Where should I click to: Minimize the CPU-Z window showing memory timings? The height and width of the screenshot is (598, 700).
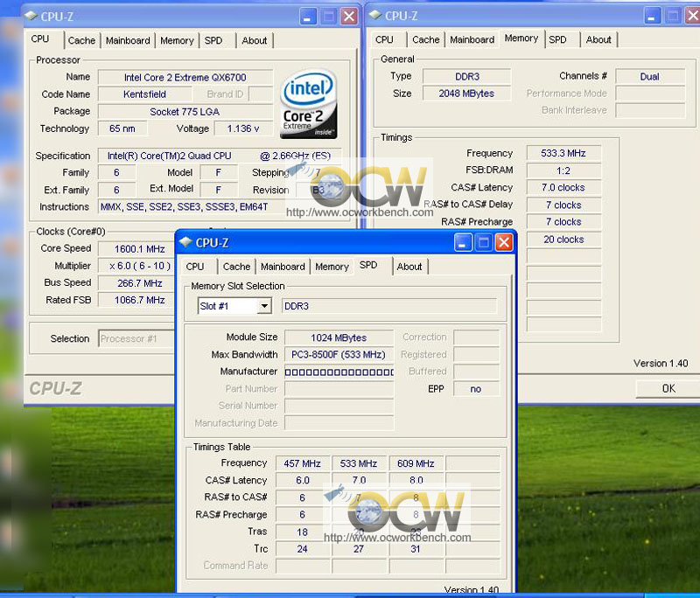(x=652, y=16)
